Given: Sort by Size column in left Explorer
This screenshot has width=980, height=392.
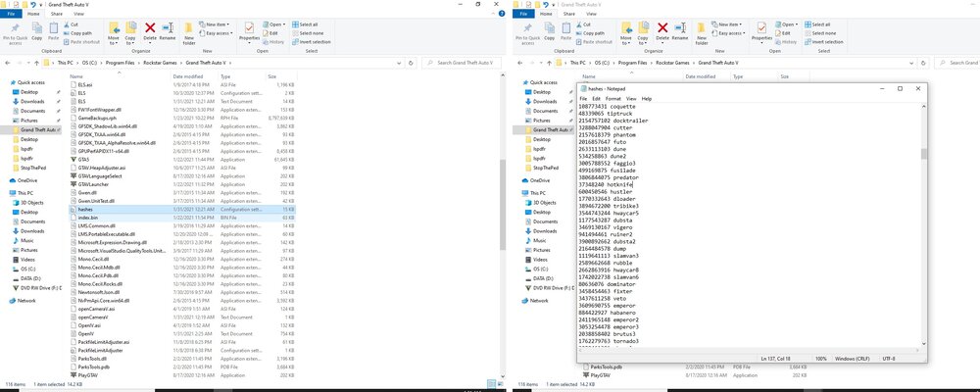Looking at the screenshot, I should (x=271, y=76).
